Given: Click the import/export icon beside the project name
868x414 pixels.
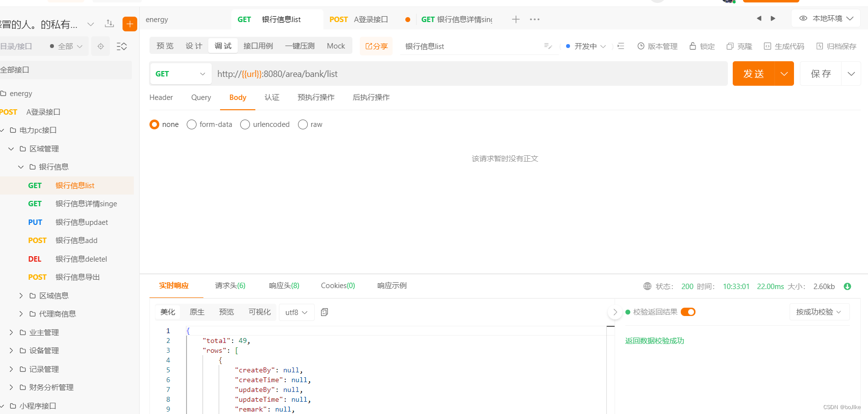Looking at the screenshot, I should [x=109, y=24].
